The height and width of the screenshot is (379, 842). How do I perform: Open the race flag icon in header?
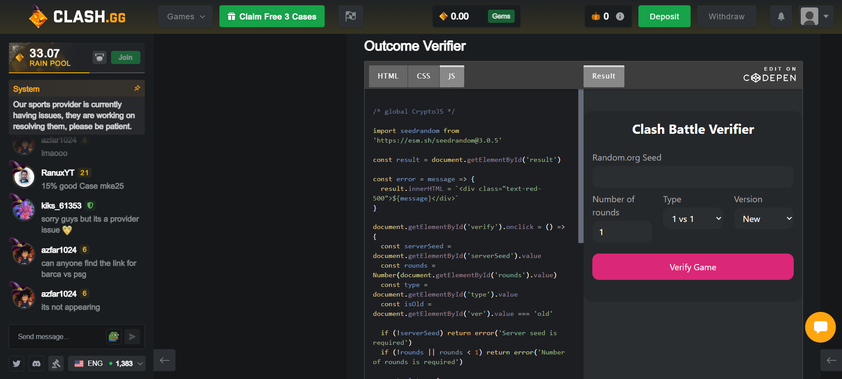pos(351,17)
